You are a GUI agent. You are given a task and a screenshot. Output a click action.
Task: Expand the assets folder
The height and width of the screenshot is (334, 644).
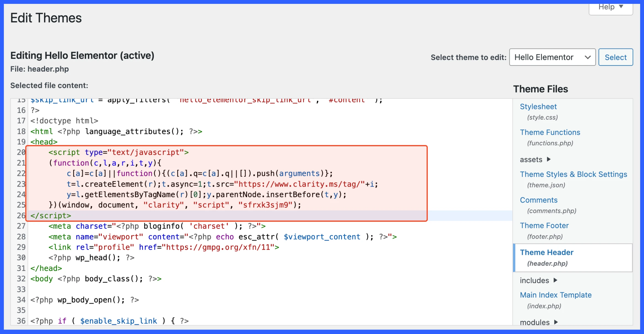click(x=535, y=160)
